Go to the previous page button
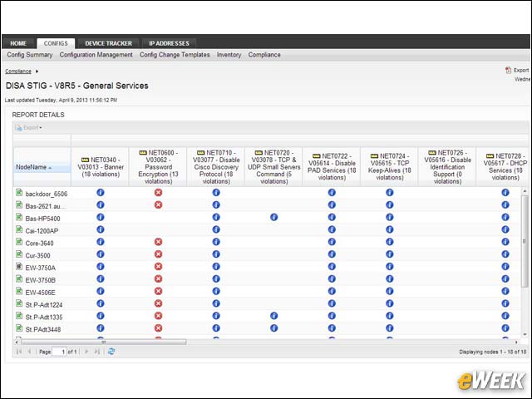Screen dimensions: 532x399 click(29, 352)
